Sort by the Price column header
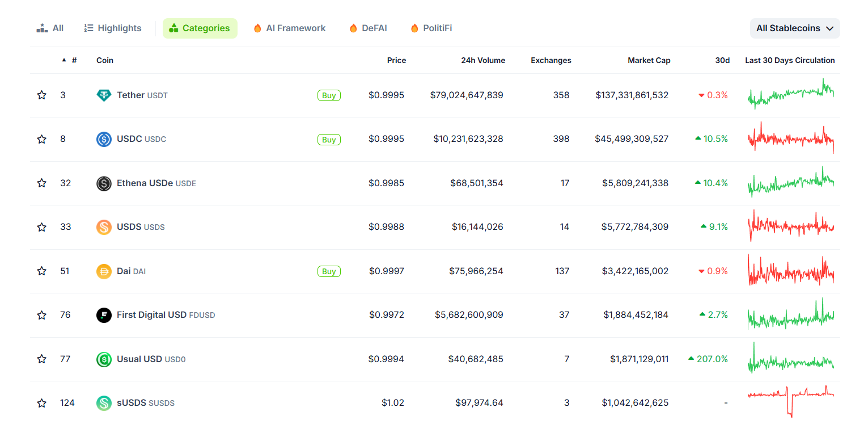The width and height of the screenshot is (868, 424). (396, 60)
